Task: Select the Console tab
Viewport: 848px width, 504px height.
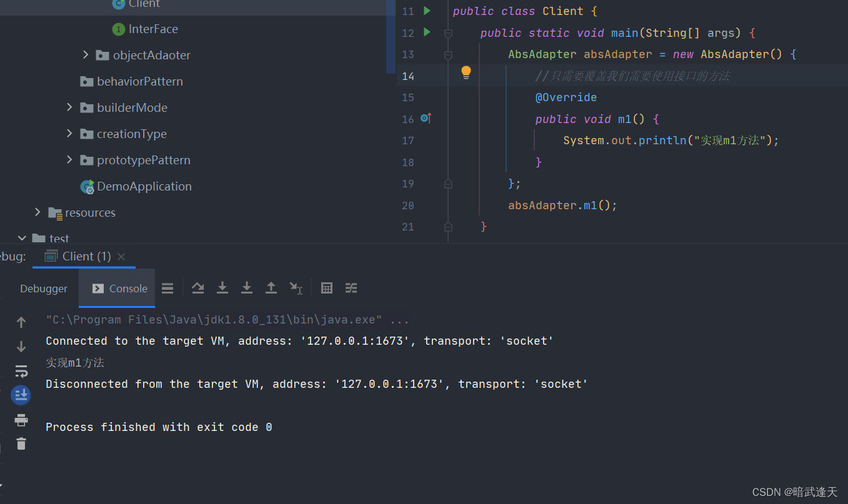Action: click(x=117, y=289)
